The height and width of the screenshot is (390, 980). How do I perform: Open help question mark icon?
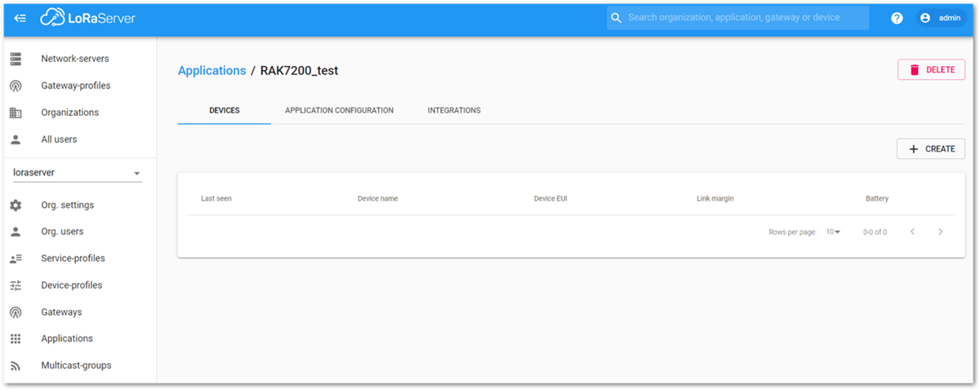tap(897, 18)
